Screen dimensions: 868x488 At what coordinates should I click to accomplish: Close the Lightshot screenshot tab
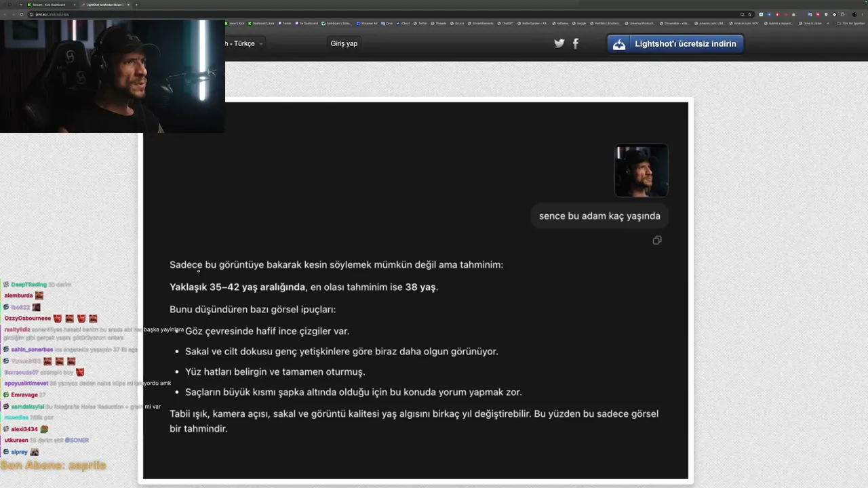[x=128, y=5]
